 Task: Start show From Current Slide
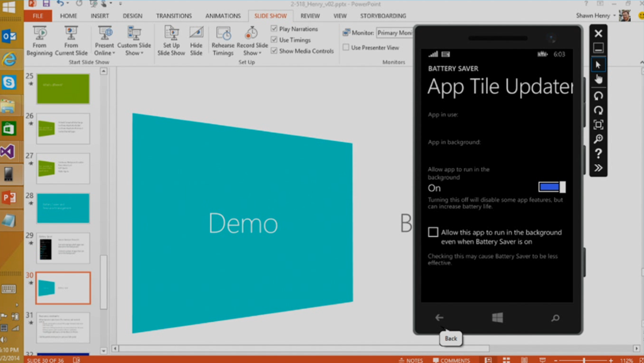coord(71,41)
